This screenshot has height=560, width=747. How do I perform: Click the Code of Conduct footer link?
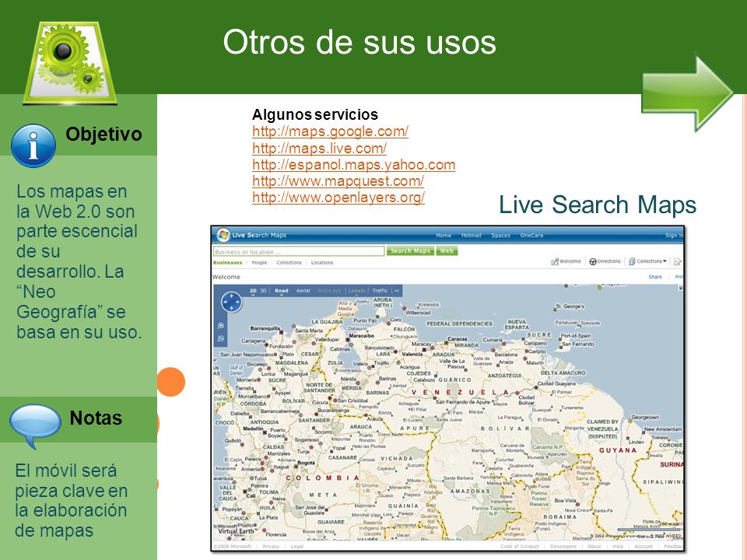pos(519,546)
